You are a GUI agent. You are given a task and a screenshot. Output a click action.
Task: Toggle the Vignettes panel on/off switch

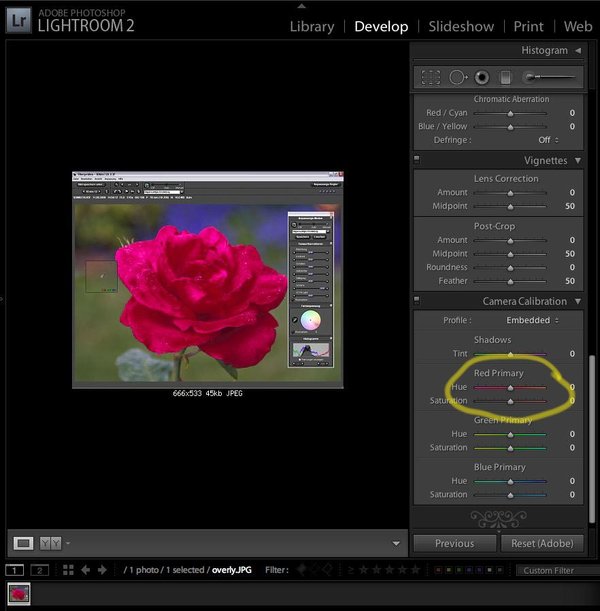(416, 159)
